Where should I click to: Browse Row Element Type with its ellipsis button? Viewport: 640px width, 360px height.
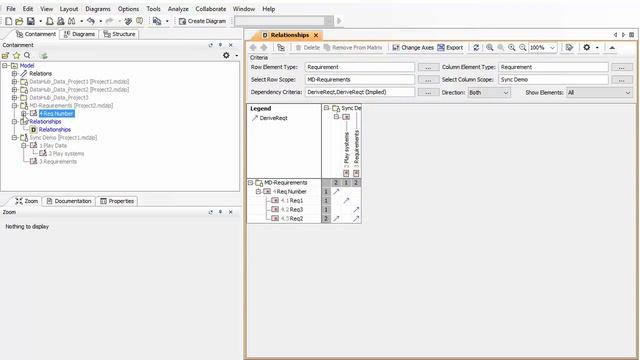[x=428, y=67]
